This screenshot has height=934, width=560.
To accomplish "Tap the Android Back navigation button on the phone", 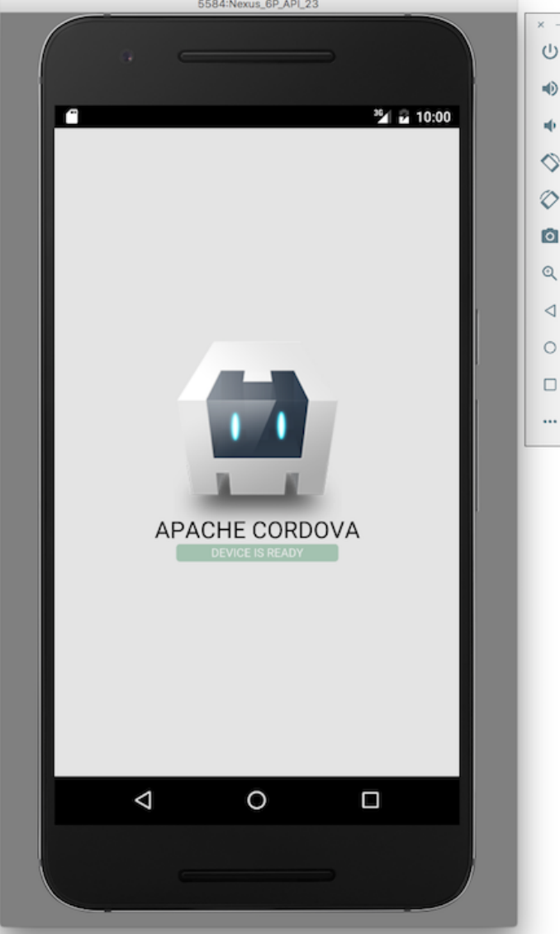I will (x=143, y=800).
